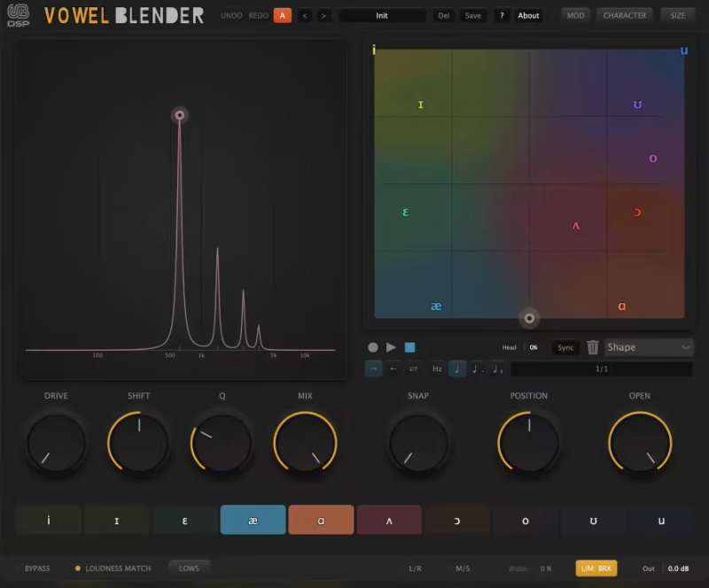Open the CHARACTER tab
Viewport: 709px width, 588px height.
(x=625, y=15)
